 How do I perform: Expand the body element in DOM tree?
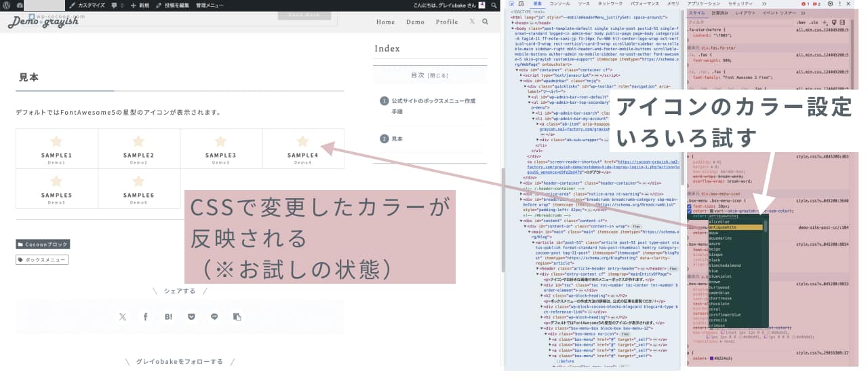click(x=513, y=28)
